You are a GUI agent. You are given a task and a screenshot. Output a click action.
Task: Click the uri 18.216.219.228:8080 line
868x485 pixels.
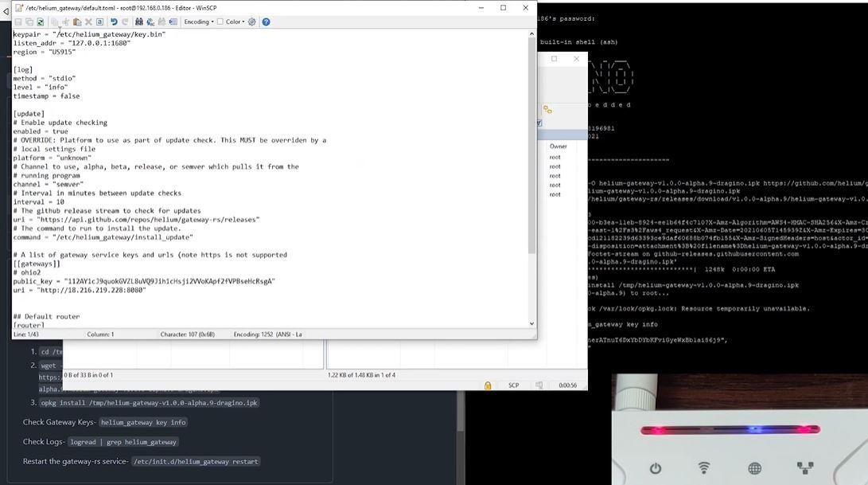[x=80, y=291]
